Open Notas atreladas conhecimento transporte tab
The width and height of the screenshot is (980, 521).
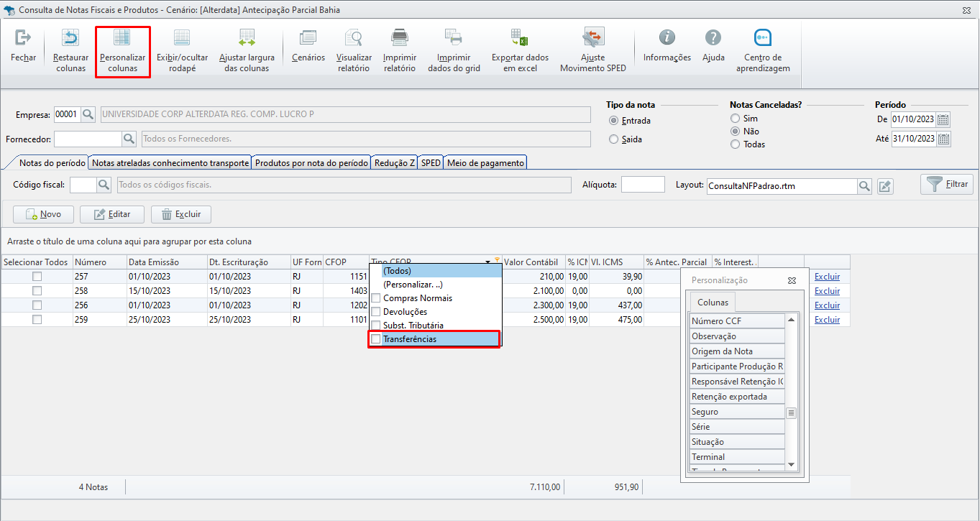coord(170,163)
